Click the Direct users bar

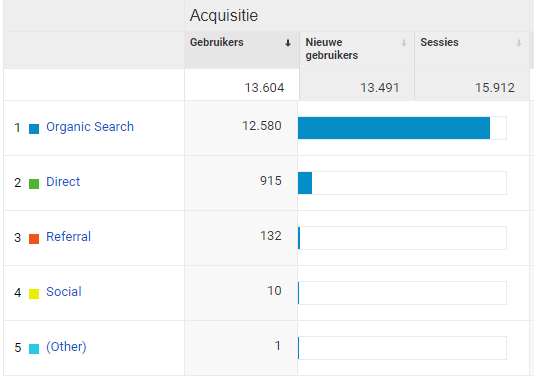click(305, 183)
